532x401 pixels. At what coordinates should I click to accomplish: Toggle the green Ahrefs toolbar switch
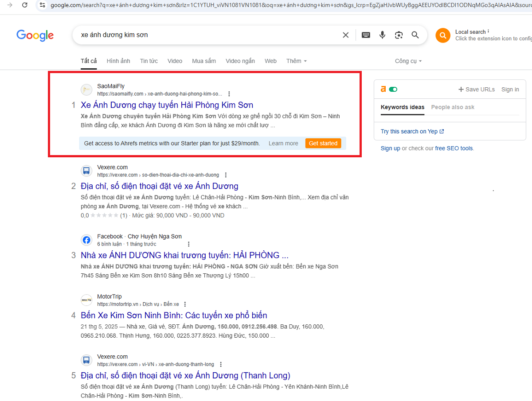point(393,89)
